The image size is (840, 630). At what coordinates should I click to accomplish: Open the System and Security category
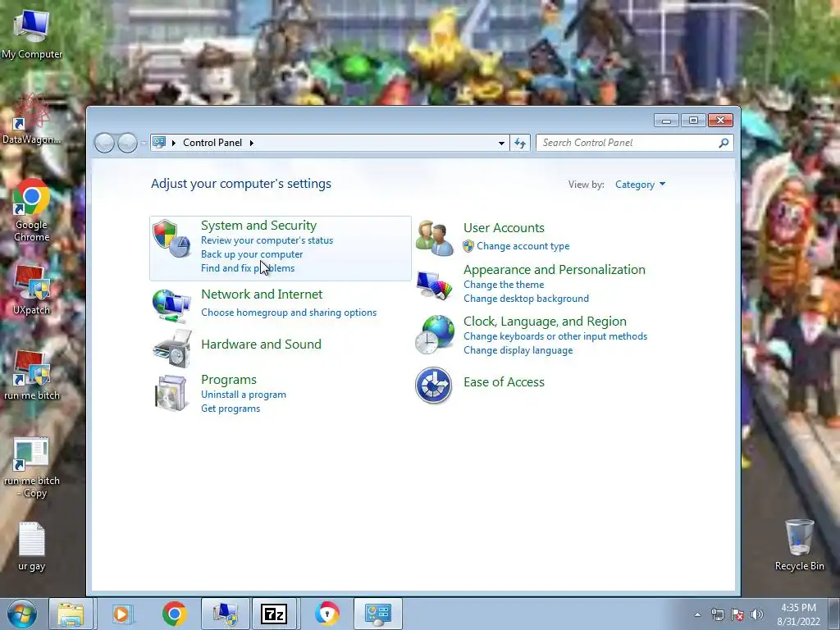[258, 225]
